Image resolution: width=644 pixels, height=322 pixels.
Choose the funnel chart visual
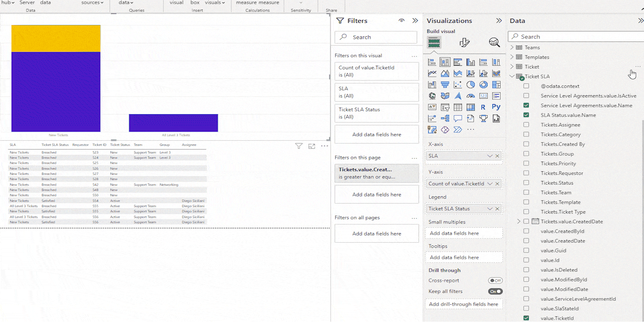click(445, 85)
